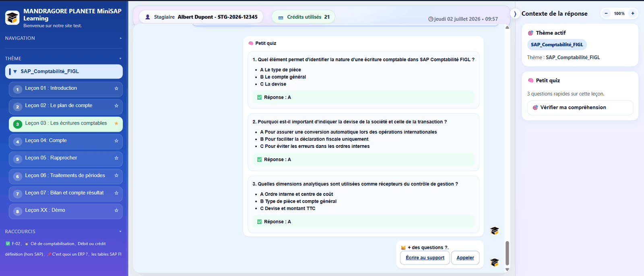Open the Débit ou crédit shortcut
The width and height of the screenshot is (644, 276).
tap(92, 244)
